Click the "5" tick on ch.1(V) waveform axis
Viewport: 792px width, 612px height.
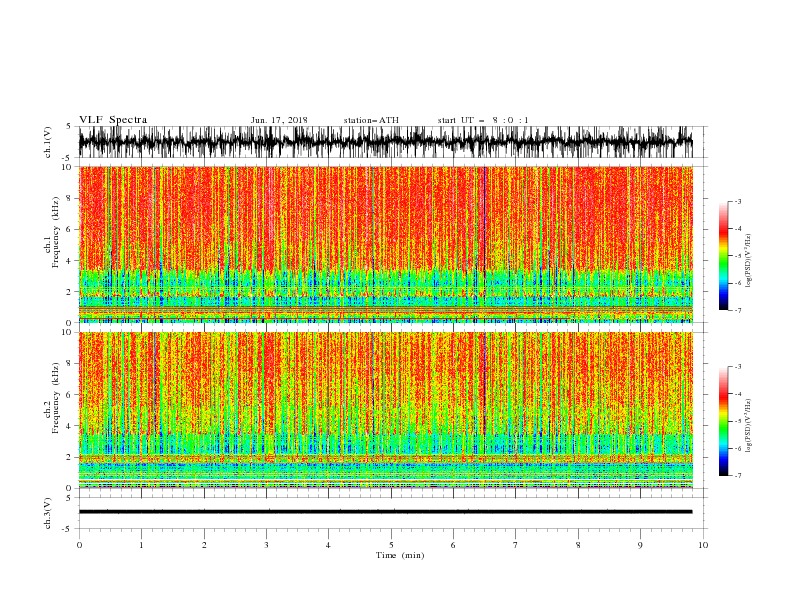[x=69, y=126]
